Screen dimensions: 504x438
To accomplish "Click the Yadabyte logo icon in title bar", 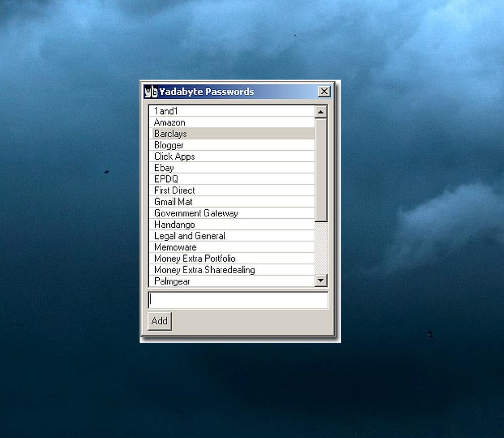I will pyautogui.click(x=151, y=92).
